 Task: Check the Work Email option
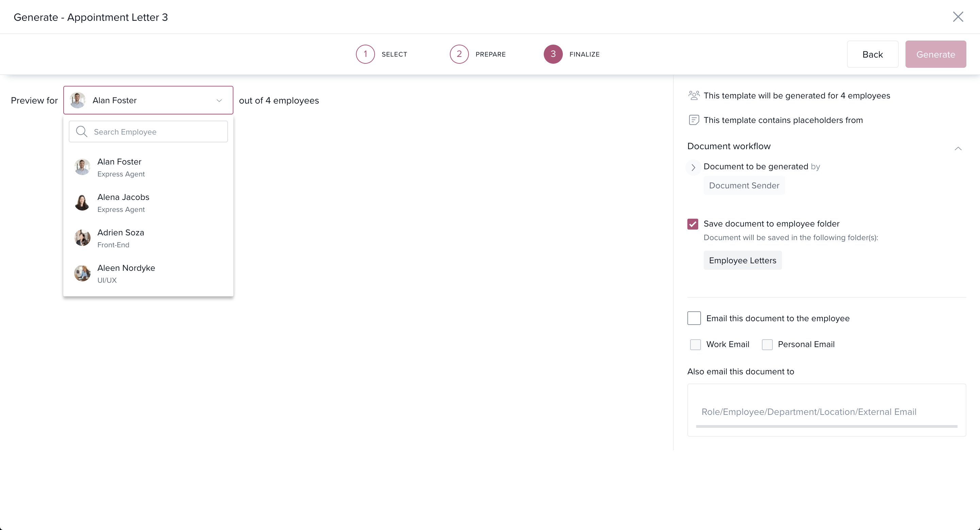tap(696, 345)
